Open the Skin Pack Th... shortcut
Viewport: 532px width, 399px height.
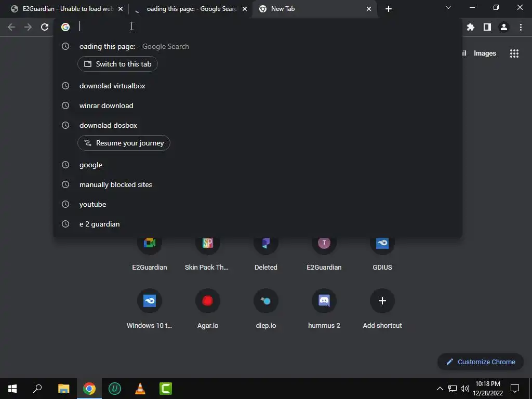(208, 251)
